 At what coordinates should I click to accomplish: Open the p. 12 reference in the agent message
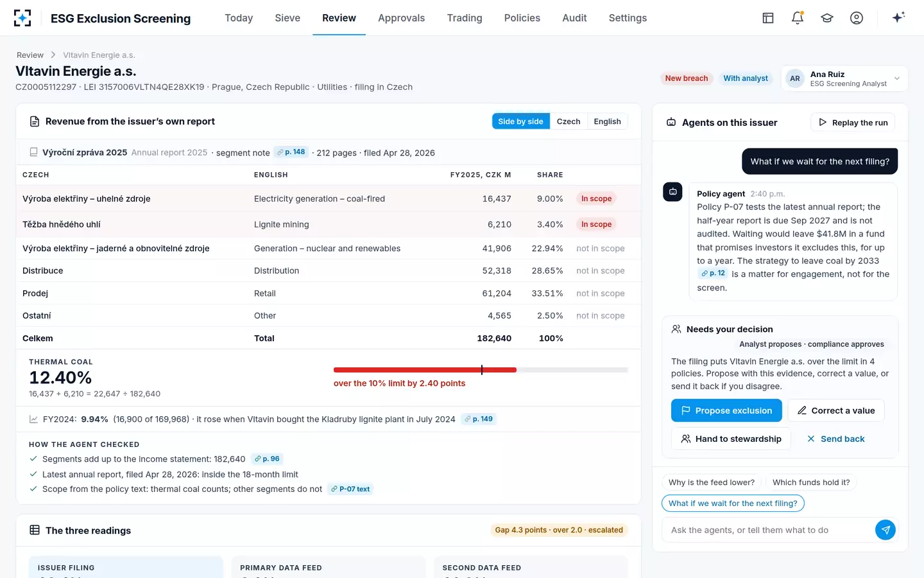(713, 274)
